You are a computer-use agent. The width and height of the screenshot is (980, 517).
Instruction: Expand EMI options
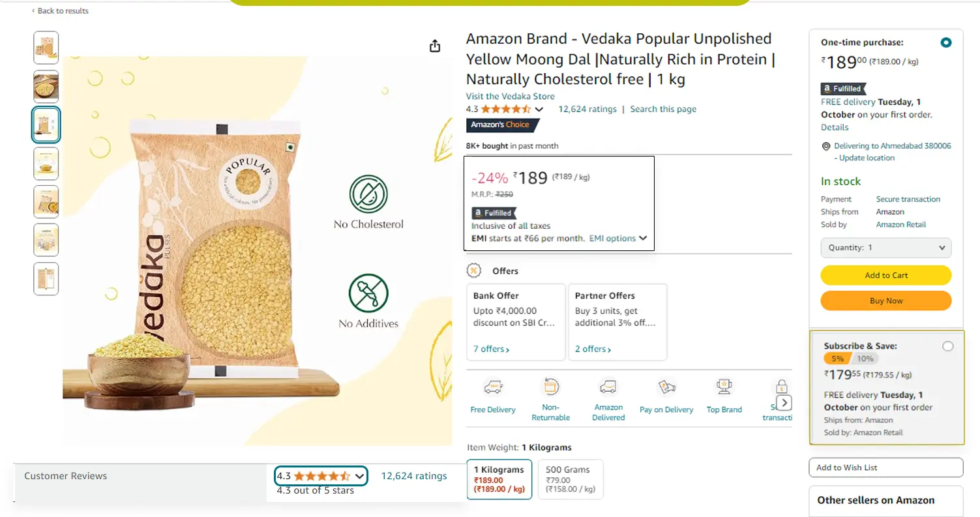pyautogui.click(x=617, y=239)
